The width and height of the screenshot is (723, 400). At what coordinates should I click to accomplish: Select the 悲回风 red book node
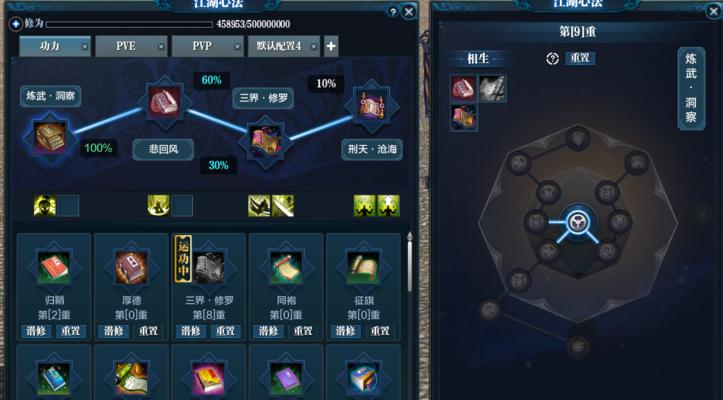pos(165,101)
